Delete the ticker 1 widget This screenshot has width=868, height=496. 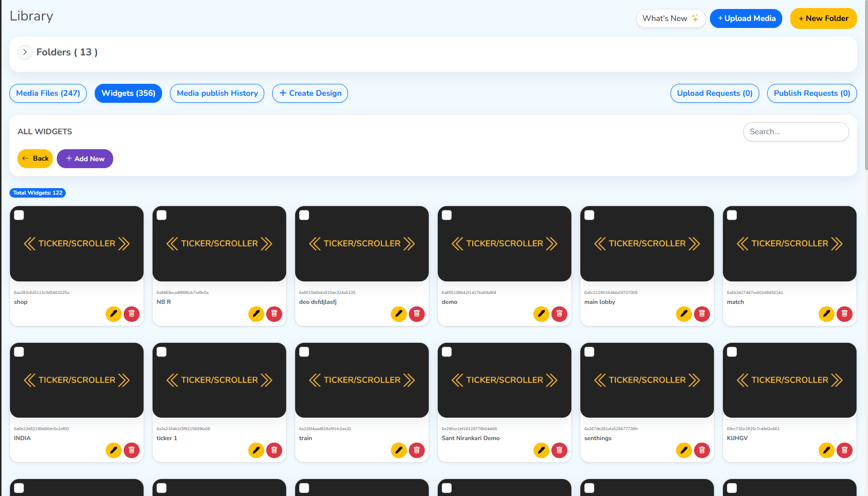274,450
